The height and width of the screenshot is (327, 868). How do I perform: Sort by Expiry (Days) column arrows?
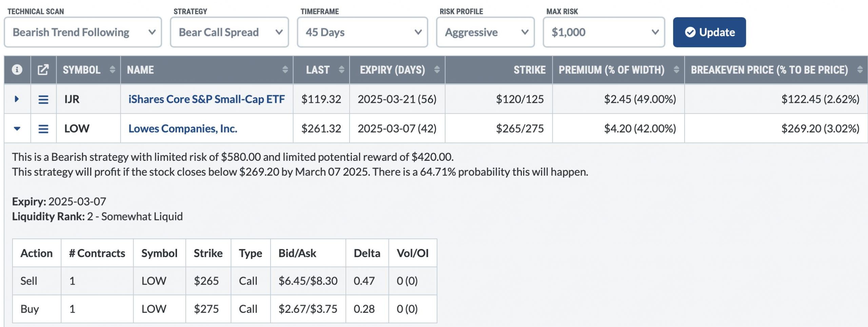click(x=437, y=70)
